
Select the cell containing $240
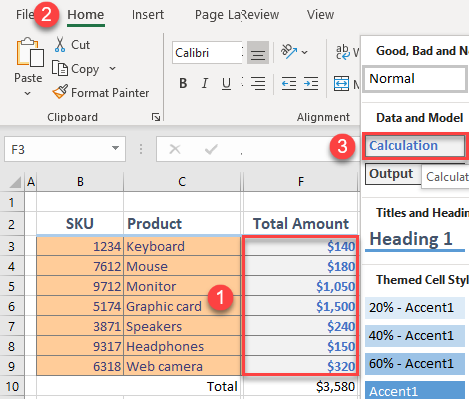pyautogui.click(x=301, y=326)
